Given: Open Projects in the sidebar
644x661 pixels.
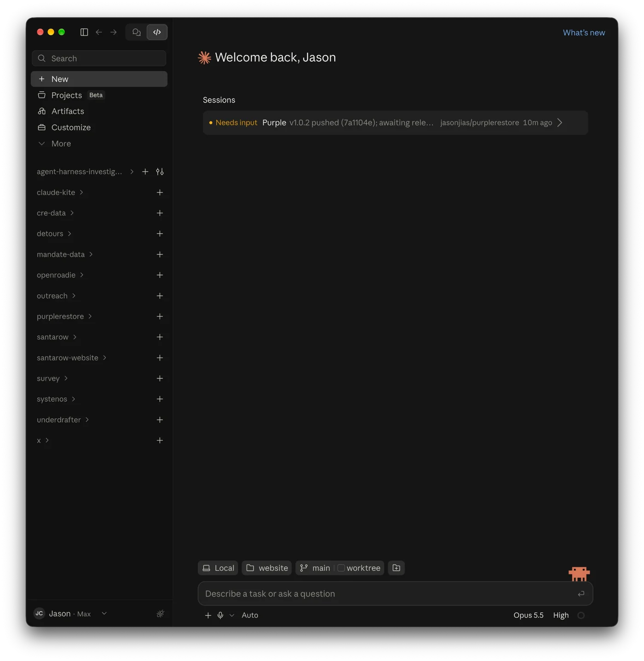Looking at the screenshot, I should [99, 95].
